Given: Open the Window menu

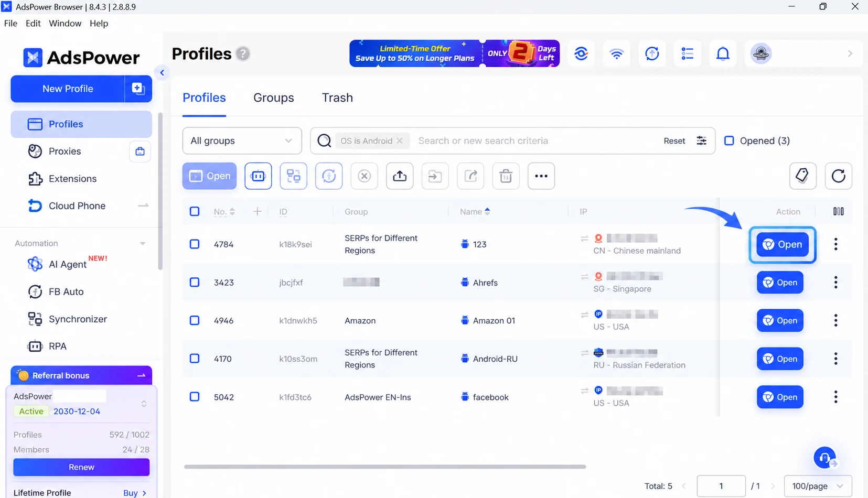Looking at the screenshot, I should (65, 24).
